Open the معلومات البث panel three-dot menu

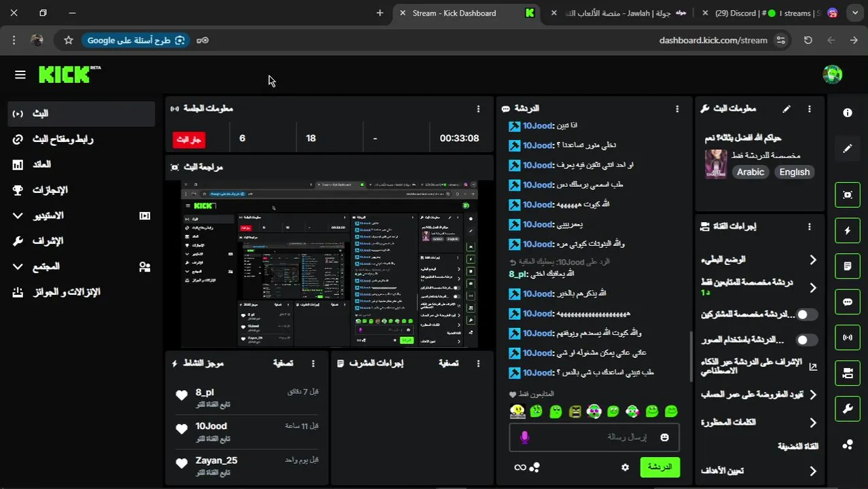coord(810,109)
